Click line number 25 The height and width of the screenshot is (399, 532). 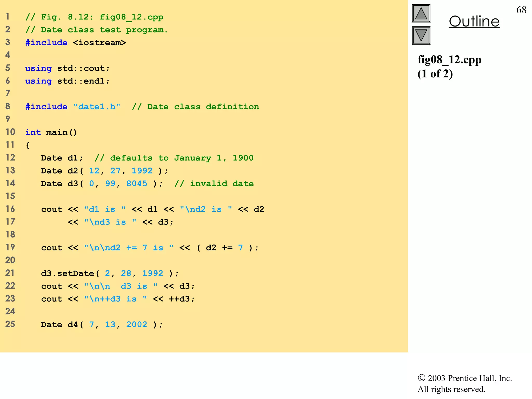point(10,324)
